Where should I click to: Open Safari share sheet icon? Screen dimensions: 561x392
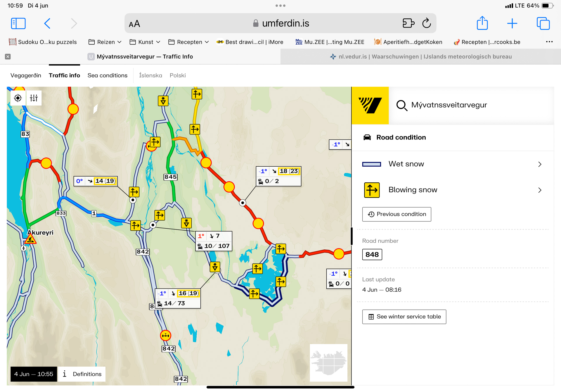(482, 23)
